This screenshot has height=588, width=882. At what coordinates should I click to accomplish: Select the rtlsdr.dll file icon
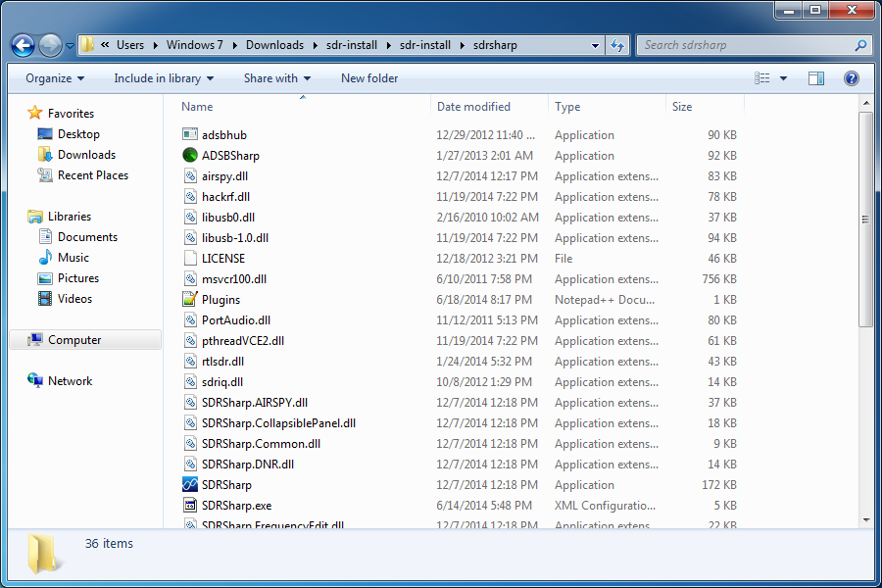click(x=190, y=361)
